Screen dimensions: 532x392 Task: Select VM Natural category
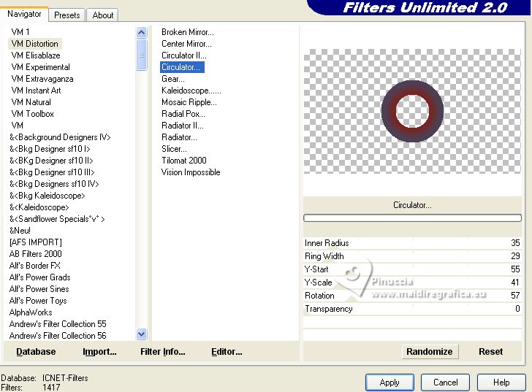point(31,102)
